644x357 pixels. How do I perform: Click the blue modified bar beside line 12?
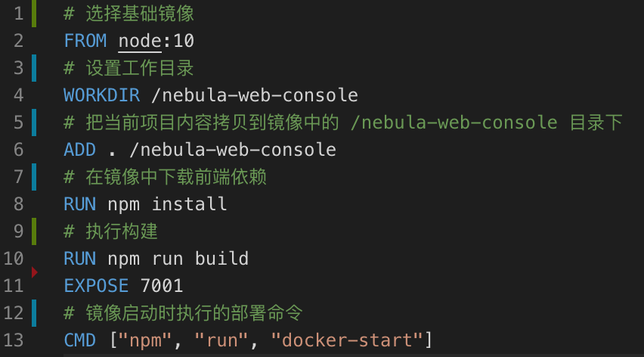(x=34, y=313)
